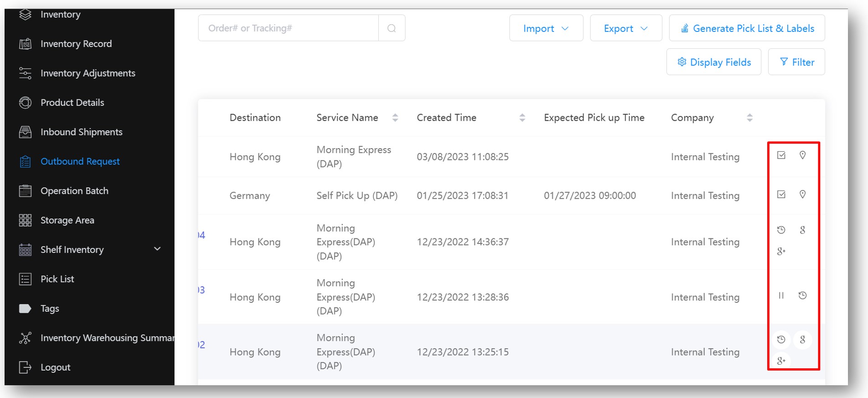Viewport: 868px width, 398px height.
Task: Click the history clock icon in the 13:28:36 row
Action: (802, 295)
